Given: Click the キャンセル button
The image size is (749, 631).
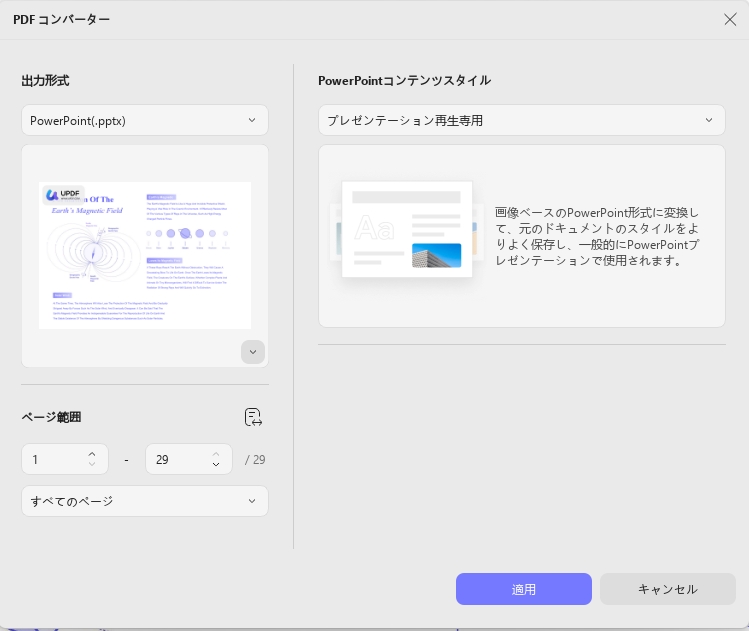Looking at the screenshot, I should [667, 589].
